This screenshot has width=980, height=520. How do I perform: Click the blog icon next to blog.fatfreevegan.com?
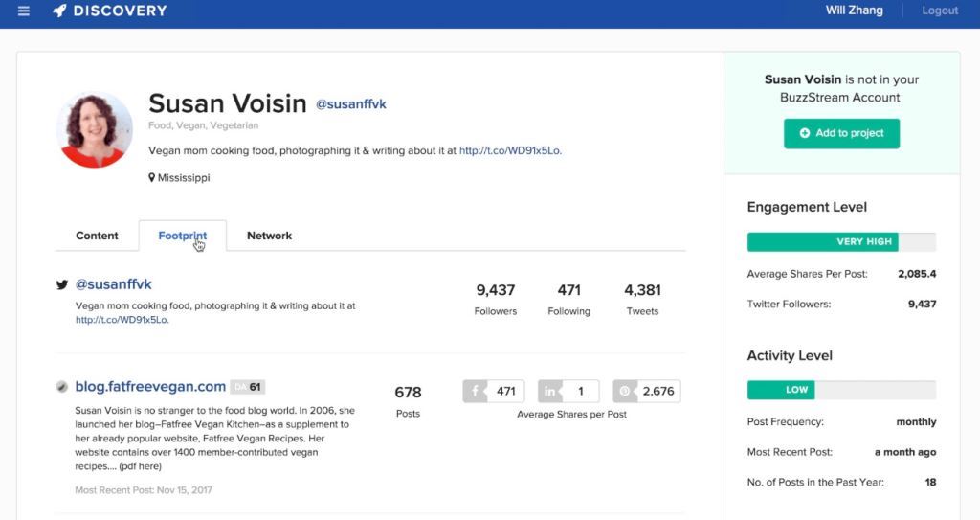(x=62, y=387)
